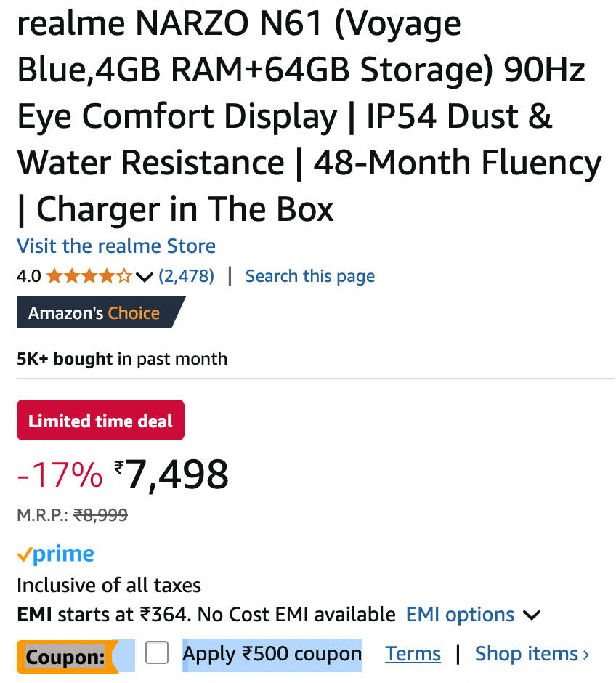The image size is (616, 683).
Task: Visit the realme Store link
Action: [116, 246]
